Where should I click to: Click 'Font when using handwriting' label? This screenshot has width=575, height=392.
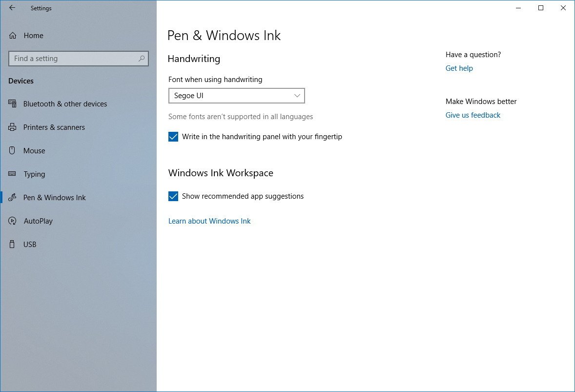coord(215,80)
